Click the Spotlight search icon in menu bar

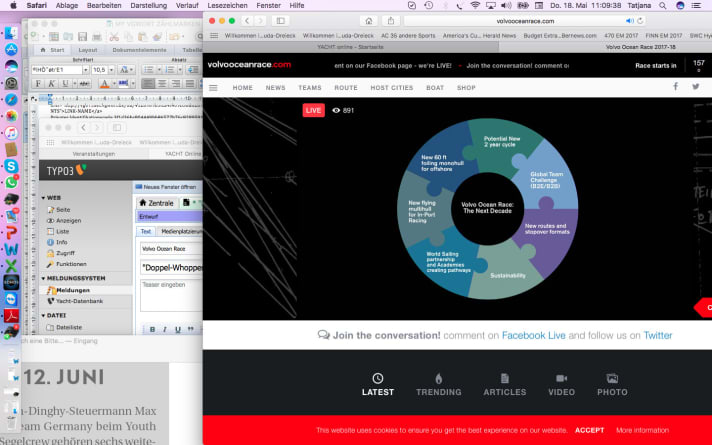(663, 5)
